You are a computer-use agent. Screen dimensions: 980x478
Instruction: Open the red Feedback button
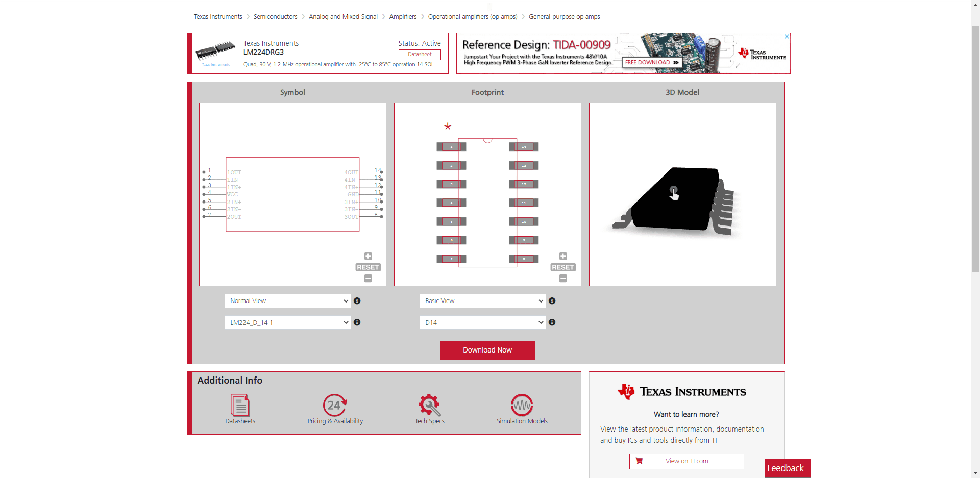[788, 468]
